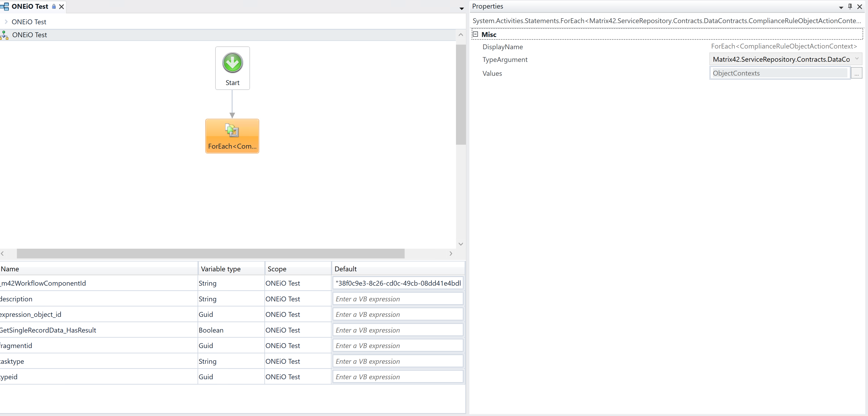868x416 pixels.
Task: Click default expression field for fragmentid
Action: [x=398, y=346]
